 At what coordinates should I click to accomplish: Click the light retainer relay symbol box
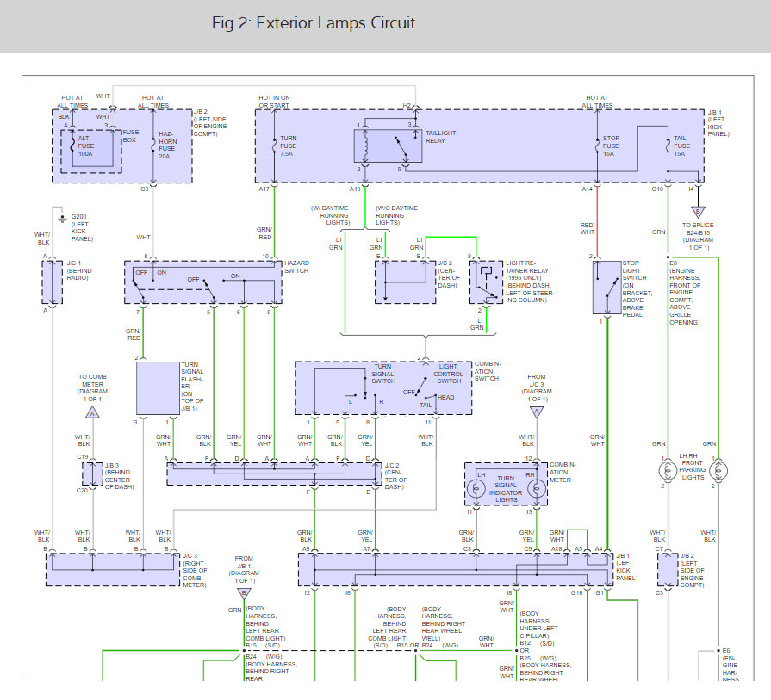coord(487,282)
